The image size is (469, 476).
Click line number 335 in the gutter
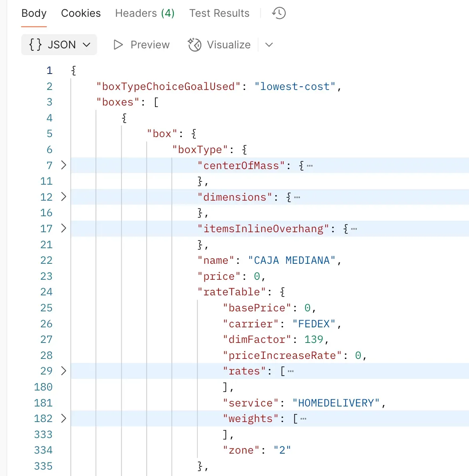[x=43, y=466]
